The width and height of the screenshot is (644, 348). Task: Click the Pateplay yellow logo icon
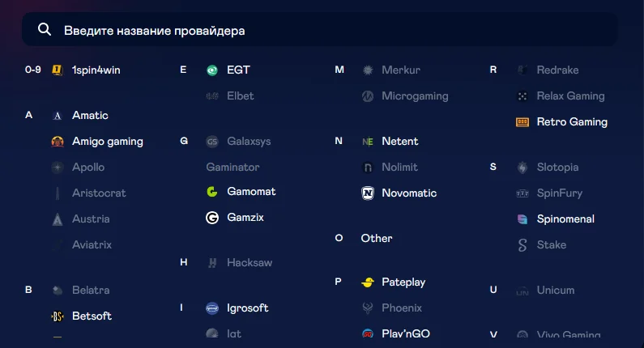click(x=368, y=282)
